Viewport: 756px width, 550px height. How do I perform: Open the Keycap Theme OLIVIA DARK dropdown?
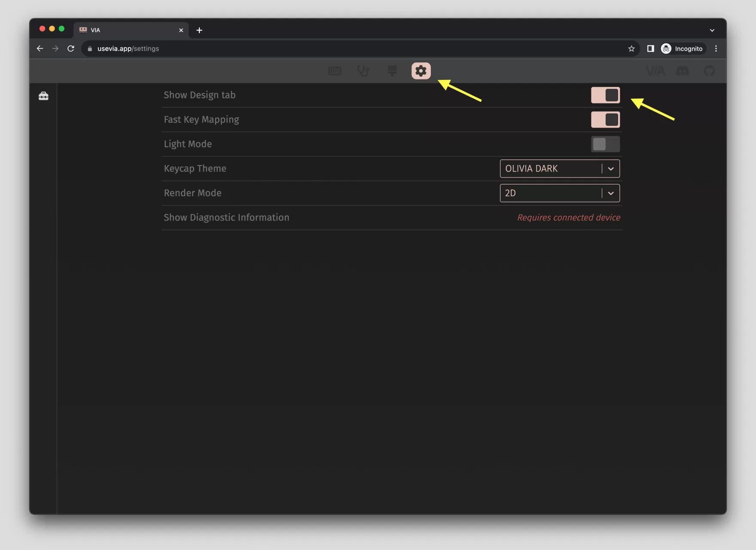pos(560,168)
